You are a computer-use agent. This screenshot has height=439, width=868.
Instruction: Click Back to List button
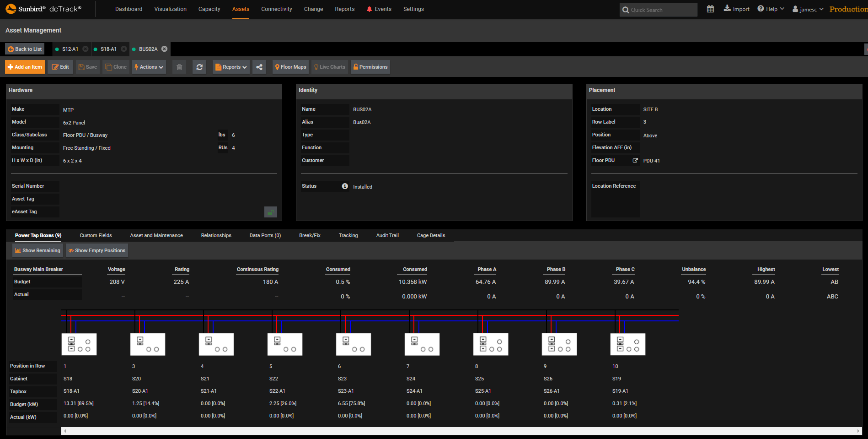[25, 49]
